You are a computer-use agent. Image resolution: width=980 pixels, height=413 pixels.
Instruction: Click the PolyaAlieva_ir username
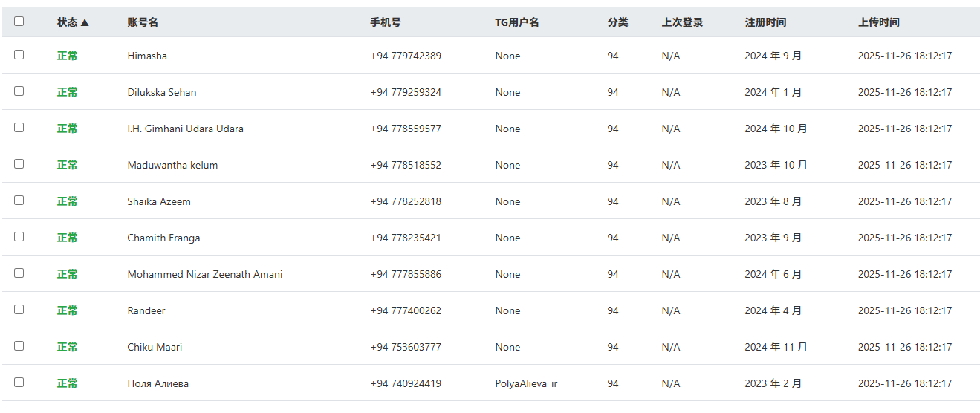point(526,383)
